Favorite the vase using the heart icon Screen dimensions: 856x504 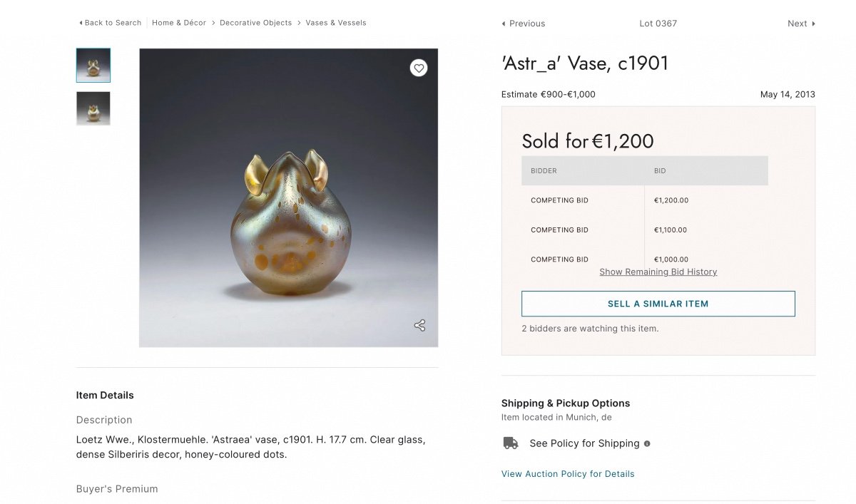(419, 68)
